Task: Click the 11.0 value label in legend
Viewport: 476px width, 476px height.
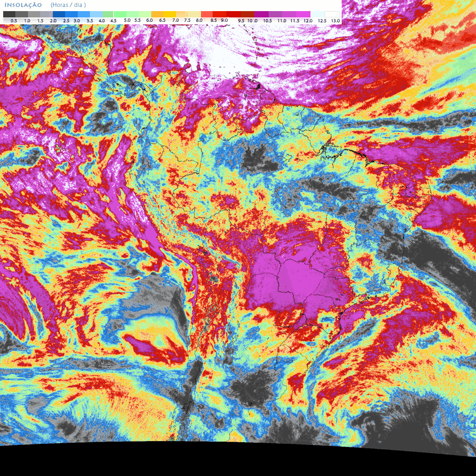Action: click(x=281, y=20)
